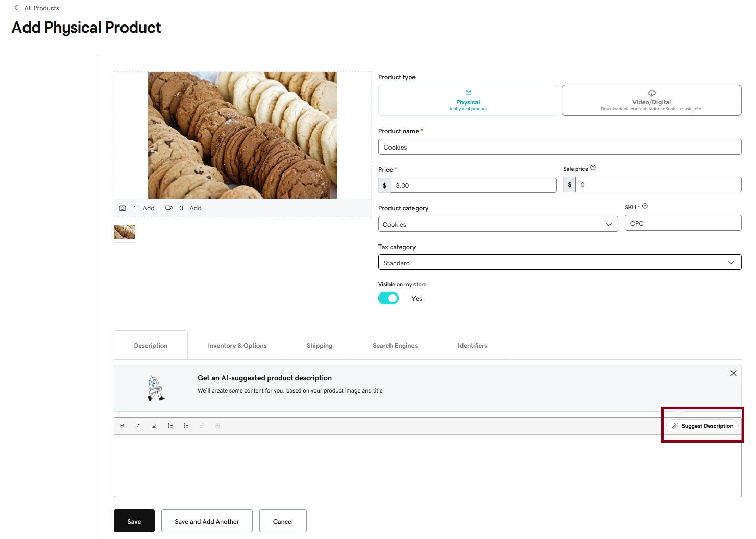Screen dimensions: 756x539
Task: Go to the Search Engines tab
Action: tap(395, 346)
